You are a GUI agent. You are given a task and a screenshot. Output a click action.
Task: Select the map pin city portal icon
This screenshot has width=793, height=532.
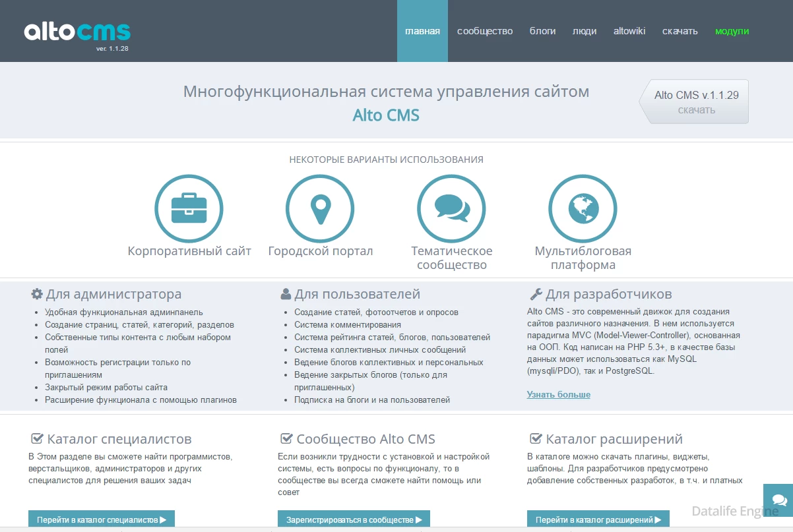point(320,208)
